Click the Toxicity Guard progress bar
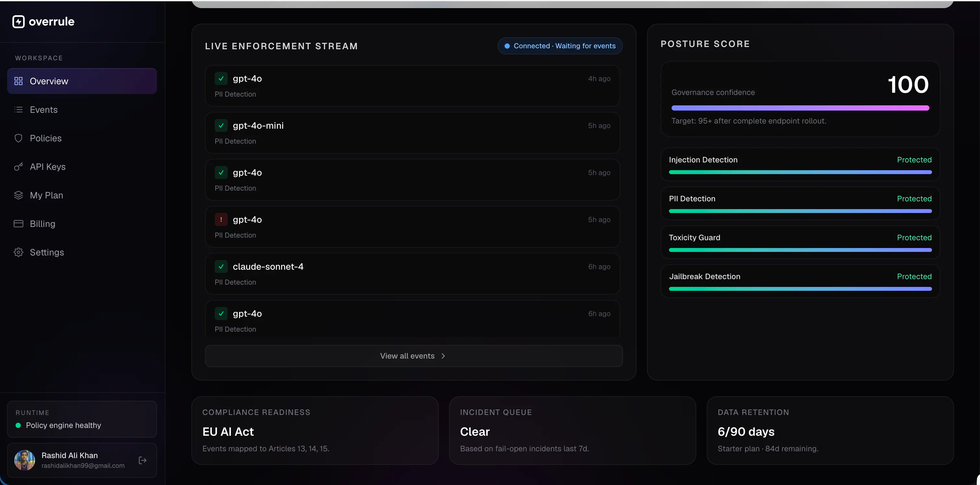This screenshot has width=980, height=485. click(x=800, y=250)
